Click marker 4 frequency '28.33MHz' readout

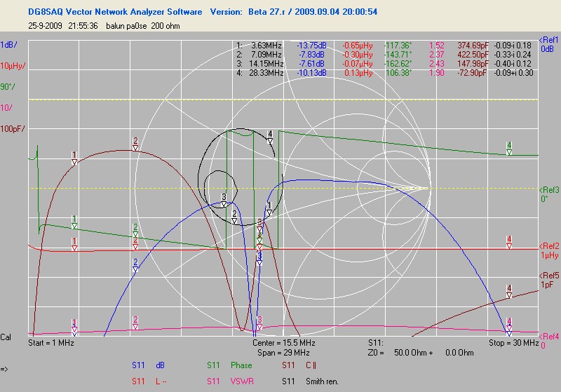(266, 73)
